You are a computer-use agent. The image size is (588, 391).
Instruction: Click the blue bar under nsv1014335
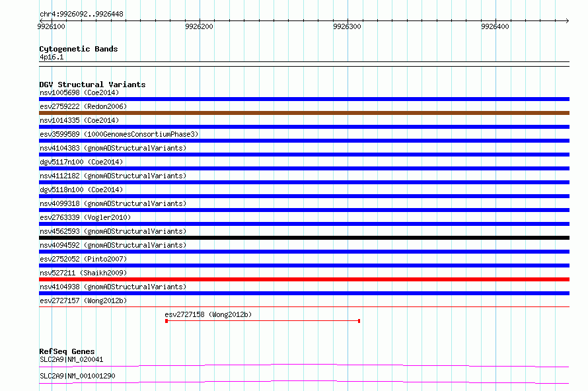pos(304,127)
